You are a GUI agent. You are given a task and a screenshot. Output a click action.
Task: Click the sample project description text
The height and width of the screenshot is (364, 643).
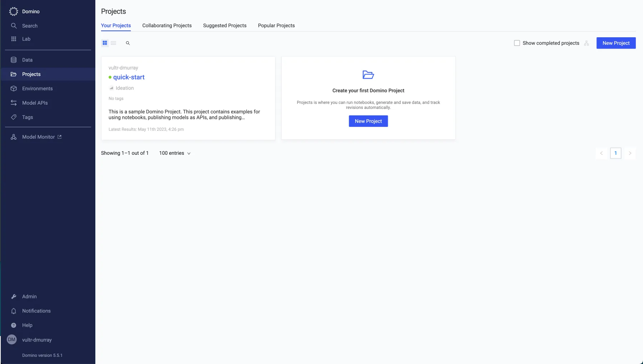184,115
